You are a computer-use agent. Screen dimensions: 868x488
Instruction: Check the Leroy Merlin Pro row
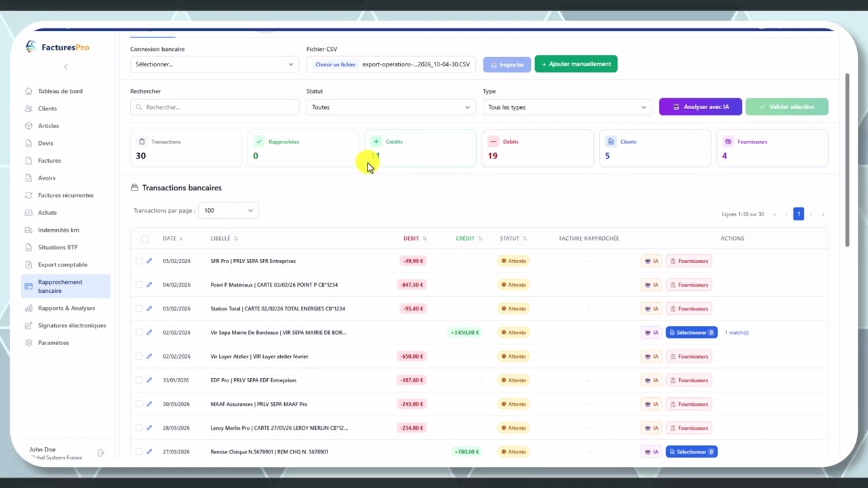[139, 428]
